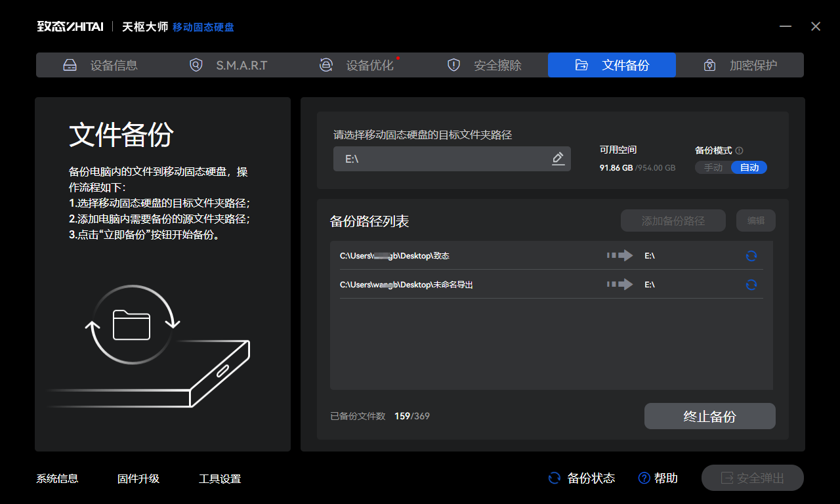Select 自动 backup mode

tap(749, 167)
